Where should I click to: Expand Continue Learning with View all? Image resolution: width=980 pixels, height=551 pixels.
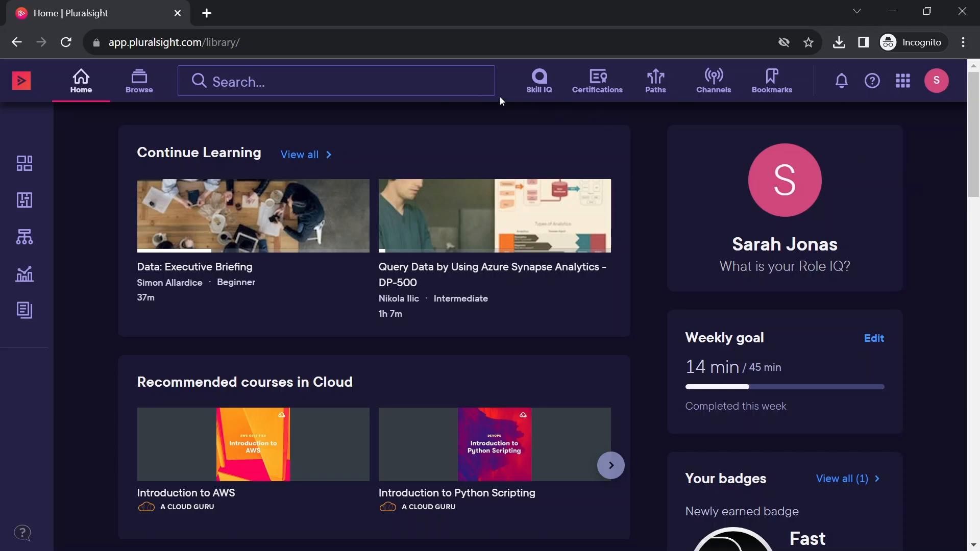(x=306, y=155)
